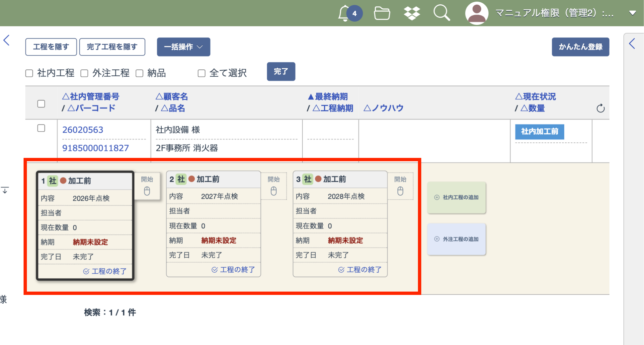644x345 pixels.
Task: Open search with the magnifier icon
Action: point(442,13)
